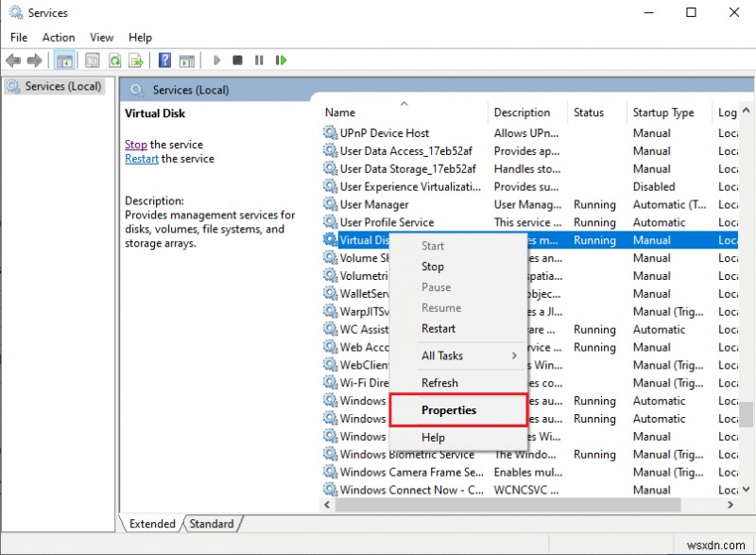Viewport: 756px width, 555px height.
Task: Start the service using the play icon
Action: pos(217,60)
